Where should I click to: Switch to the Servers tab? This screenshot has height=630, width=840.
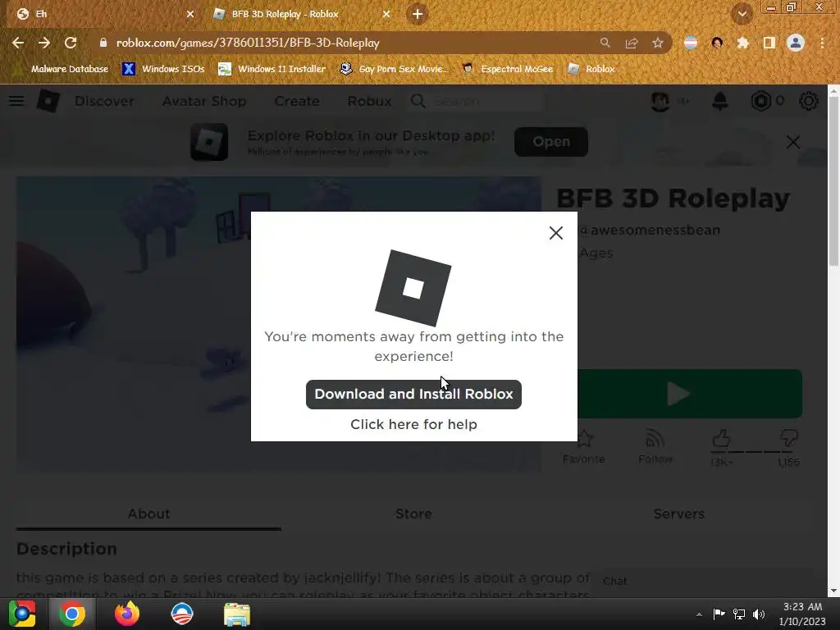678,514
